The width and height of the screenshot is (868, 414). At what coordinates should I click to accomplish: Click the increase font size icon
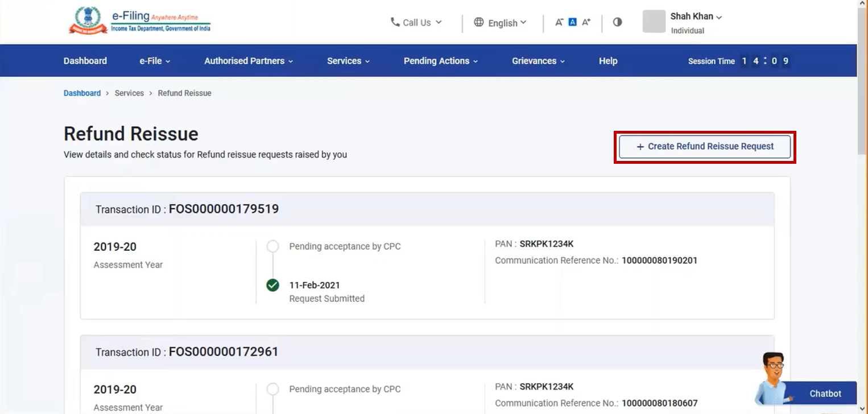pyautogui.click(x=585, y=22)
